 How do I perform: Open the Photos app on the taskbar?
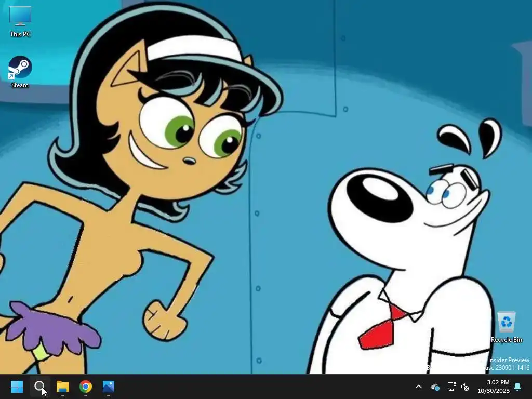coord(109,387)
